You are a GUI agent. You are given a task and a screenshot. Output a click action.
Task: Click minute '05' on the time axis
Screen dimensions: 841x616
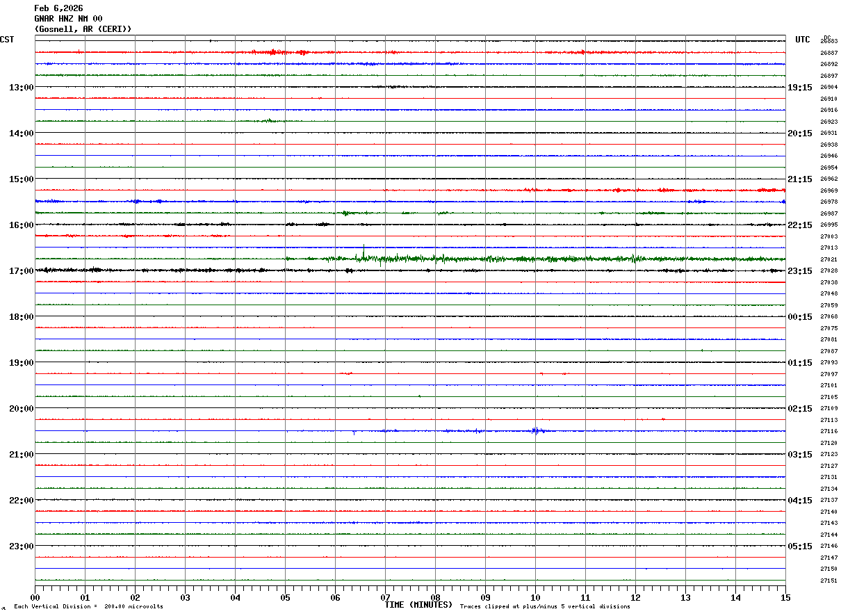point(285,597)
